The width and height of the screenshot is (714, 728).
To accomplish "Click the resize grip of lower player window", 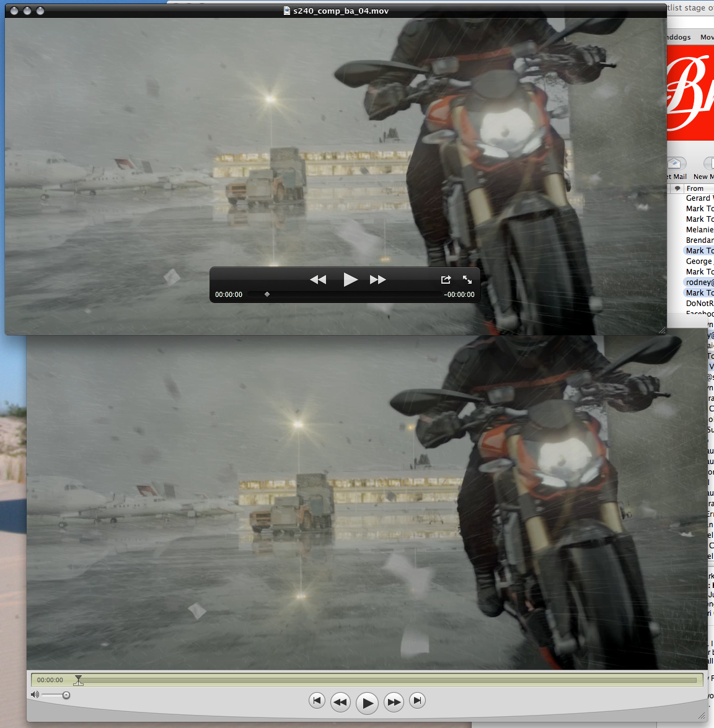I will click(702, 716).
